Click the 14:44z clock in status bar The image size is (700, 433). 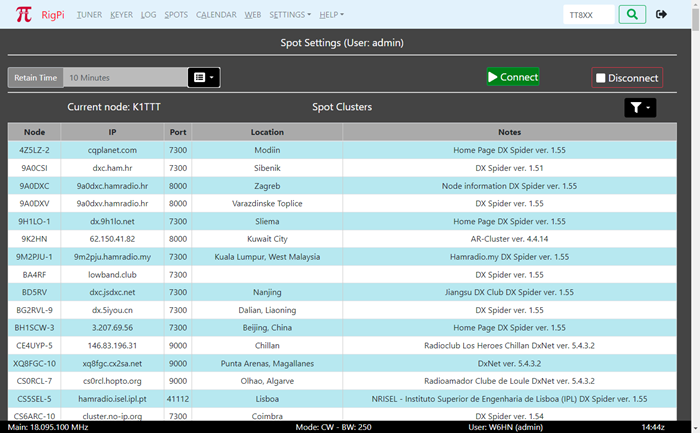click(x=653, y=427)
